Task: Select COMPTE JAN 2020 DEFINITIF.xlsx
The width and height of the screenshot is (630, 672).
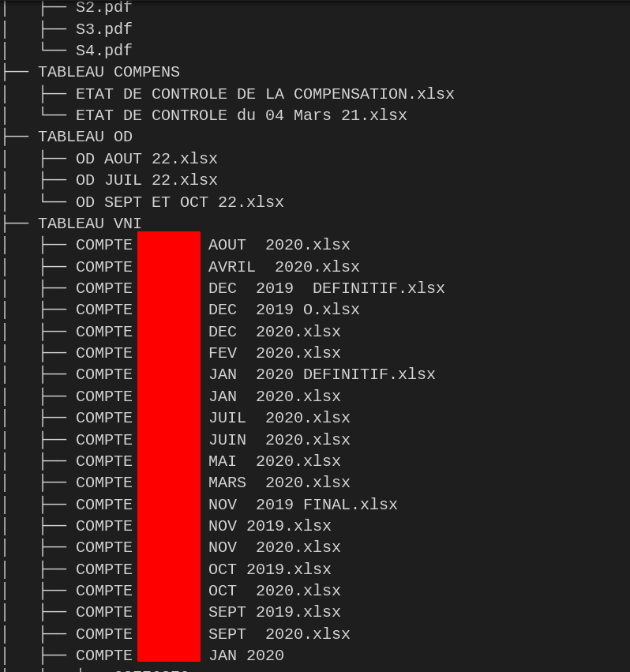Action: [x=321, y=374]
